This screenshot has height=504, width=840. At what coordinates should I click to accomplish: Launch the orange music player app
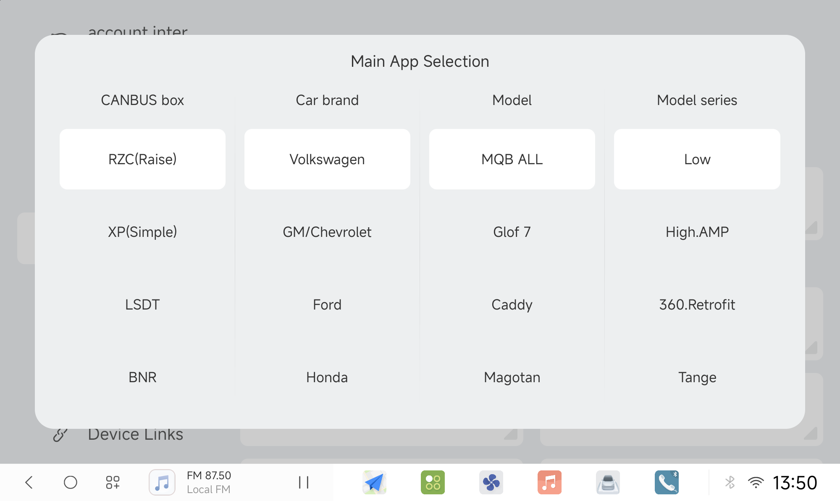click(549, 482)
